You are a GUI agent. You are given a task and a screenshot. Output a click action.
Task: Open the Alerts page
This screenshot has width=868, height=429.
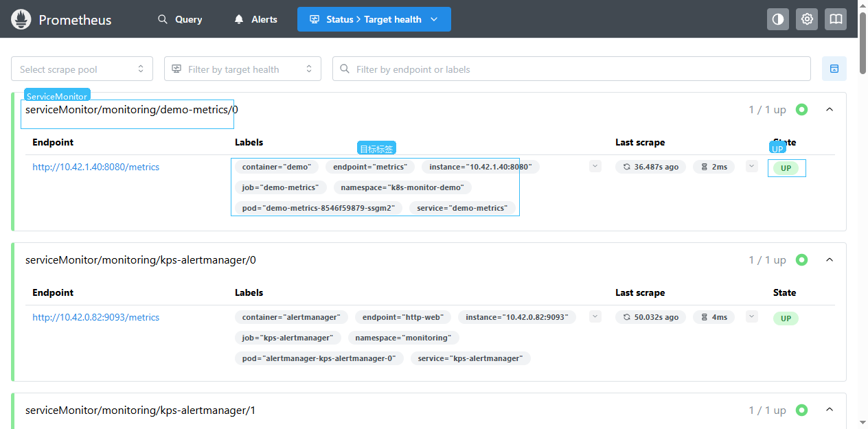(x=255, y=19)
